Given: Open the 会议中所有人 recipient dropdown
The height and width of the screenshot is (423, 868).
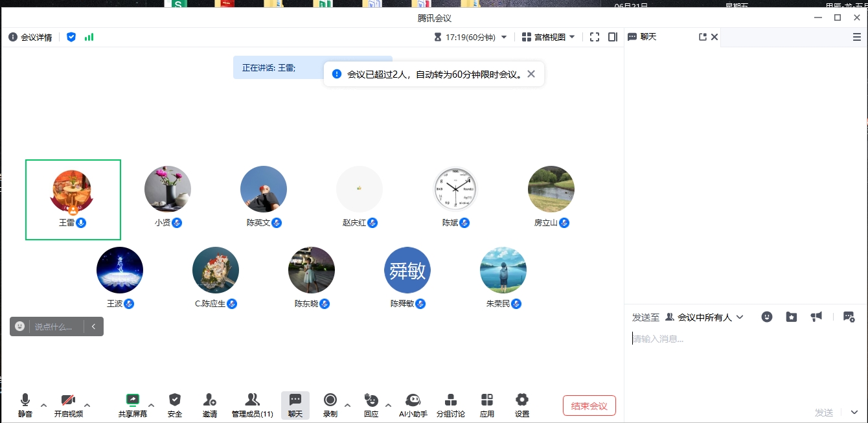Looking at the screenshot, I should 705,317.
